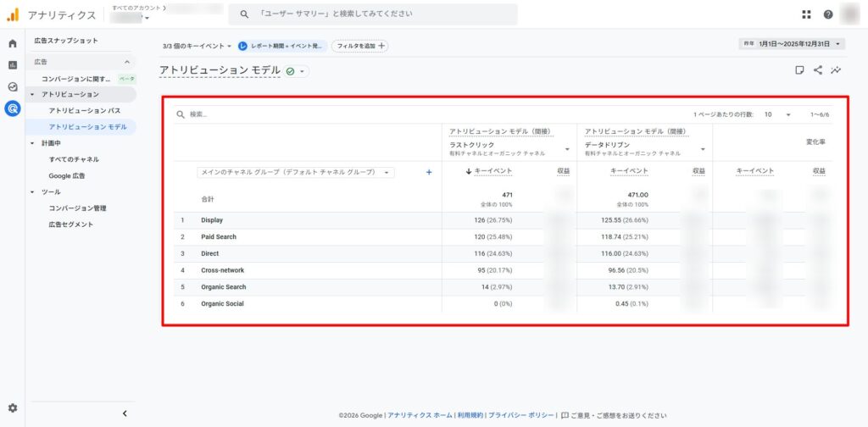Click the Admin gear icon

point(12,408)
